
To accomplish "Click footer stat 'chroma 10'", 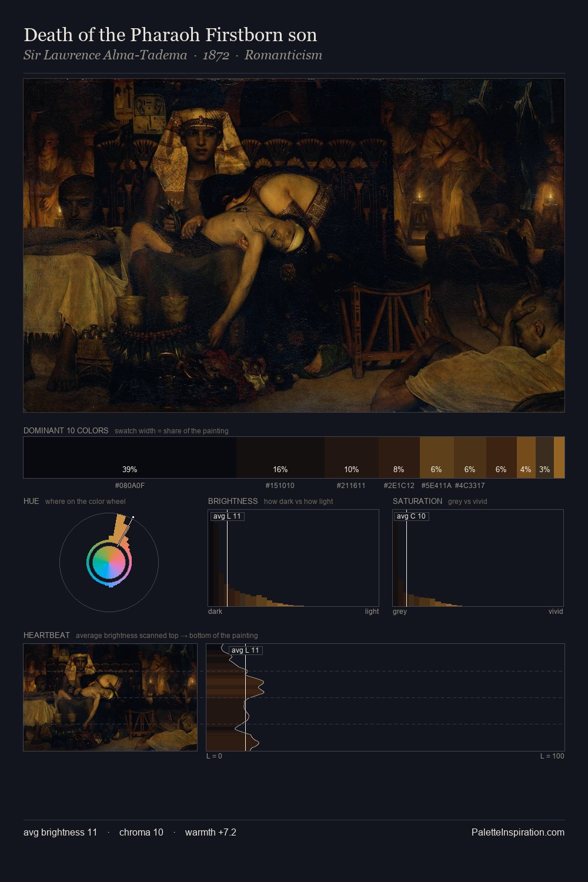I will click(141, 832).
